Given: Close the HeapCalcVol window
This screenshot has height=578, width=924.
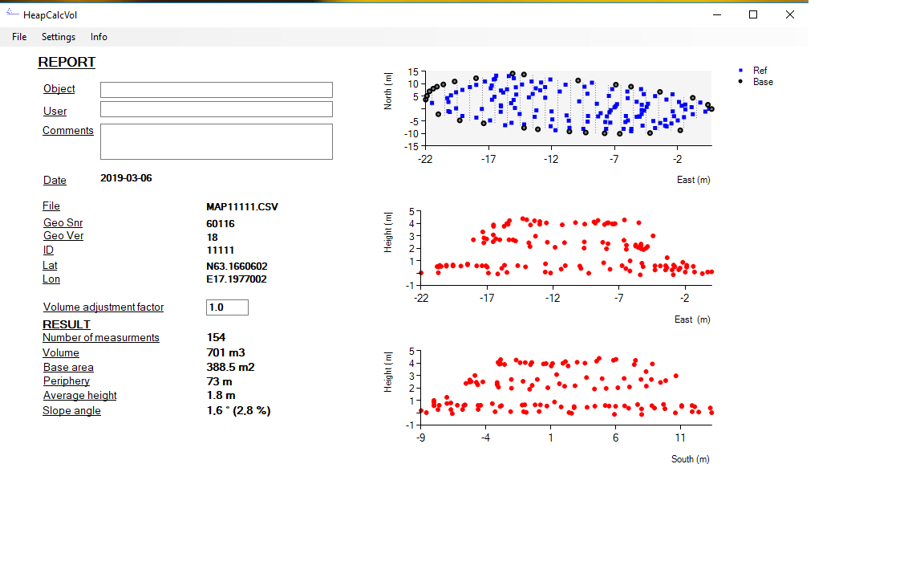Looking at the screenshot, I should [789, 14].
